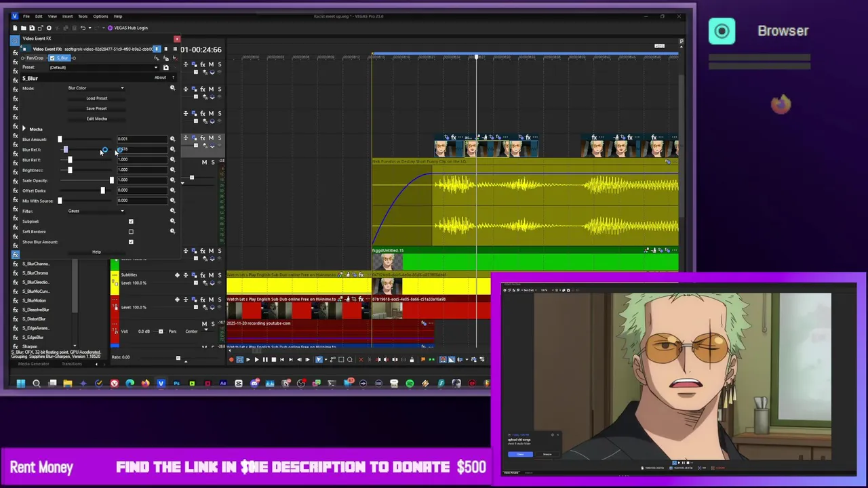Open the Filter dropdown showing Gauss
This screenshot has width=868, height=488.
(96, 211)
